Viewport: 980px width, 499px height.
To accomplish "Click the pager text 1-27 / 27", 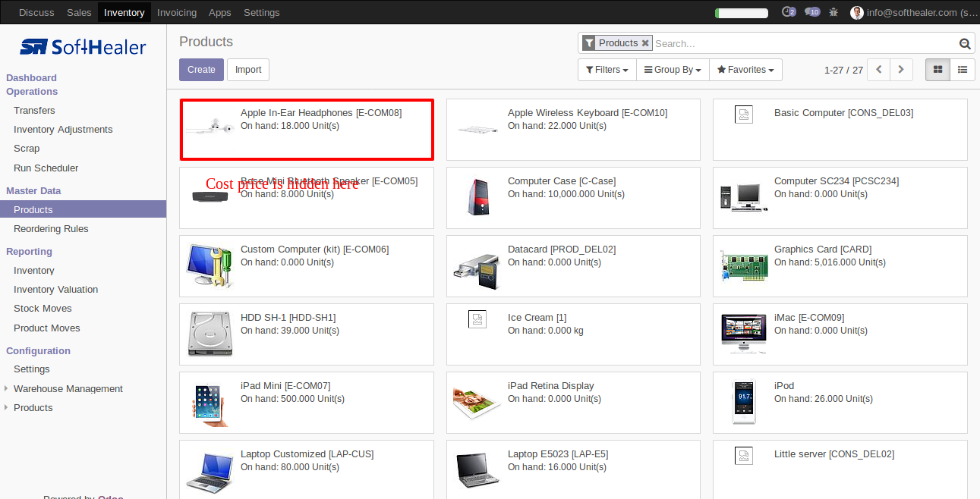I will coord(843,70).
